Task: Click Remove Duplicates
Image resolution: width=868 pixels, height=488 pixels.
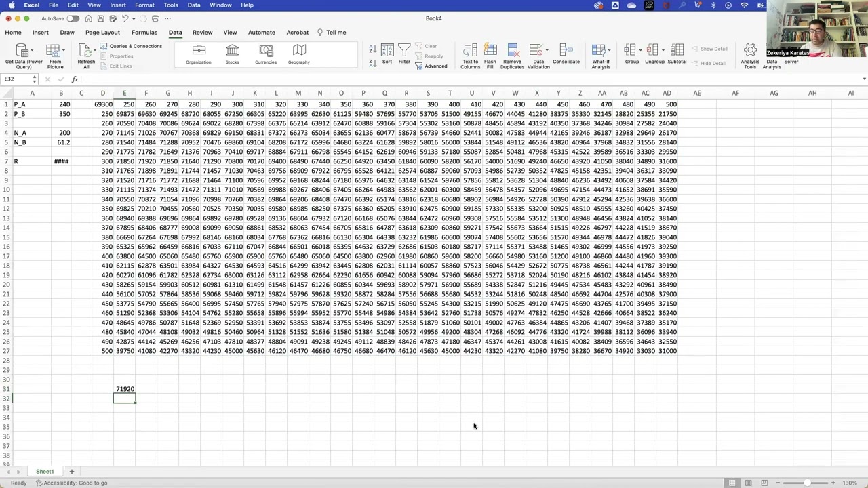Action: (x=513, y=56)
